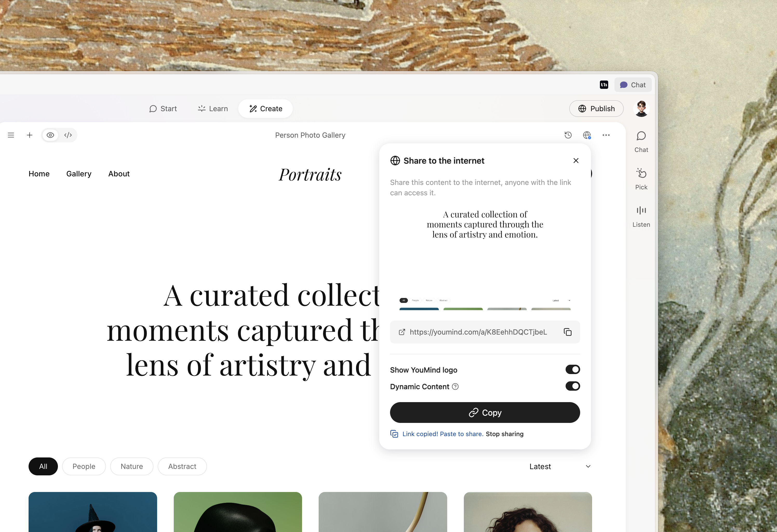Open the hamburger sidebar menu icon
Viewport: 777px width, 532px height.
pos(11,135)
